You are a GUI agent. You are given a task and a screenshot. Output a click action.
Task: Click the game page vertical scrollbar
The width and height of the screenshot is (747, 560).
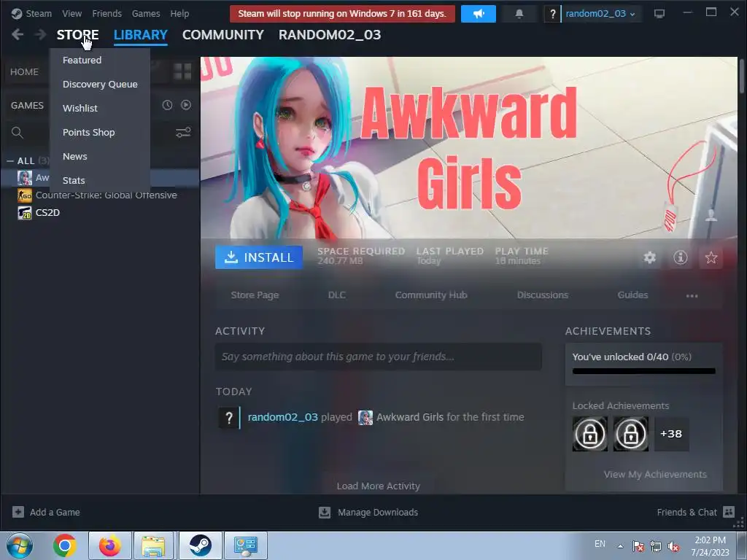point(741,76)
